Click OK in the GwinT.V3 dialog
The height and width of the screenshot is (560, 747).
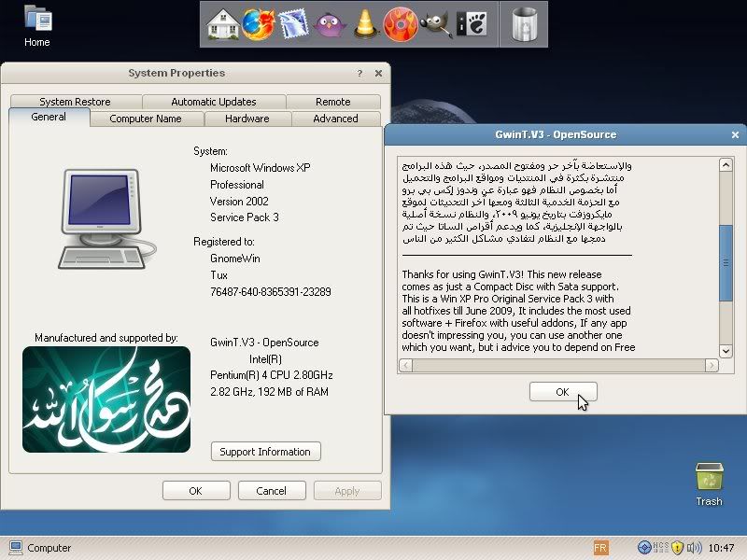(x=563, y=391)
